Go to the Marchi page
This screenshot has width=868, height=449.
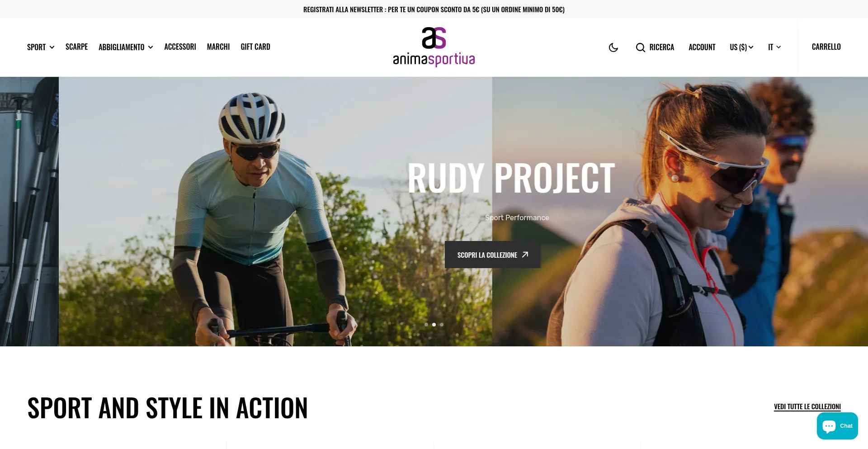[218, 47]
